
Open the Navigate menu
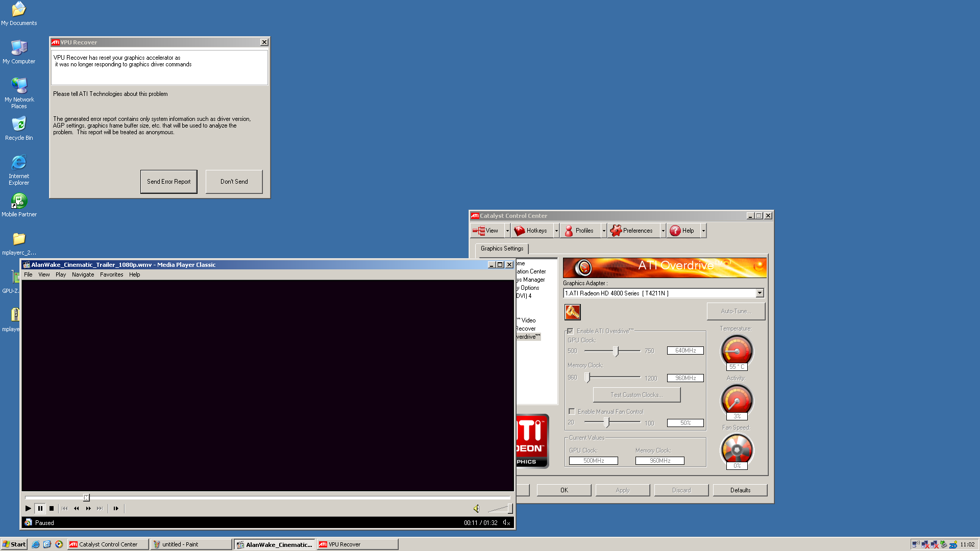[x=83, y=274]
